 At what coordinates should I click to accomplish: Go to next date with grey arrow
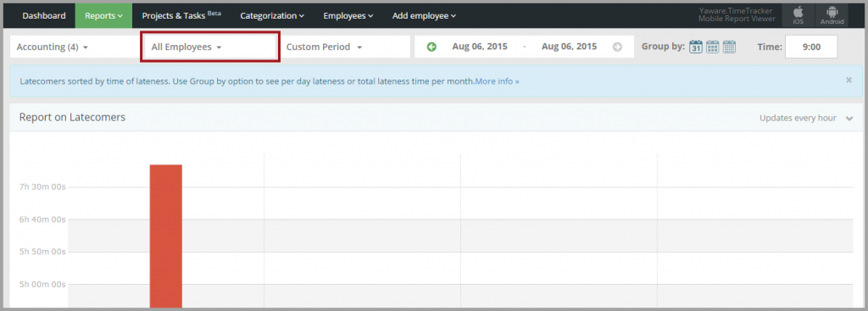[x=617, y=47]
